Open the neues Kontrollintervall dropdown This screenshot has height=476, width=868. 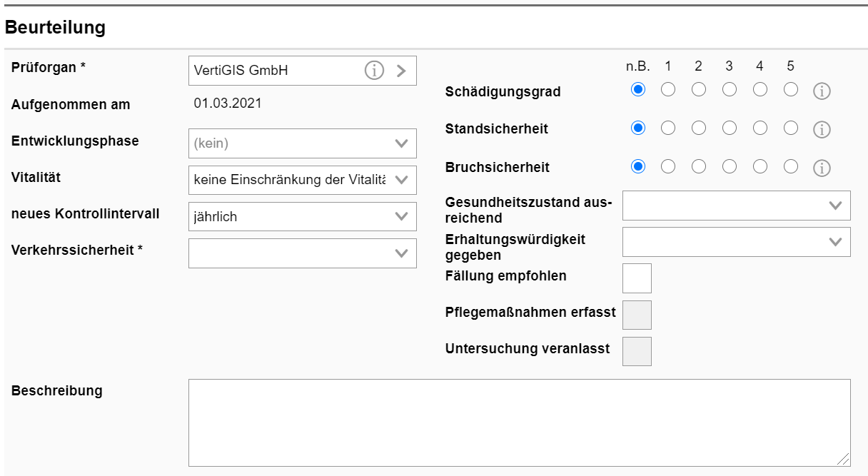(303, 216)
